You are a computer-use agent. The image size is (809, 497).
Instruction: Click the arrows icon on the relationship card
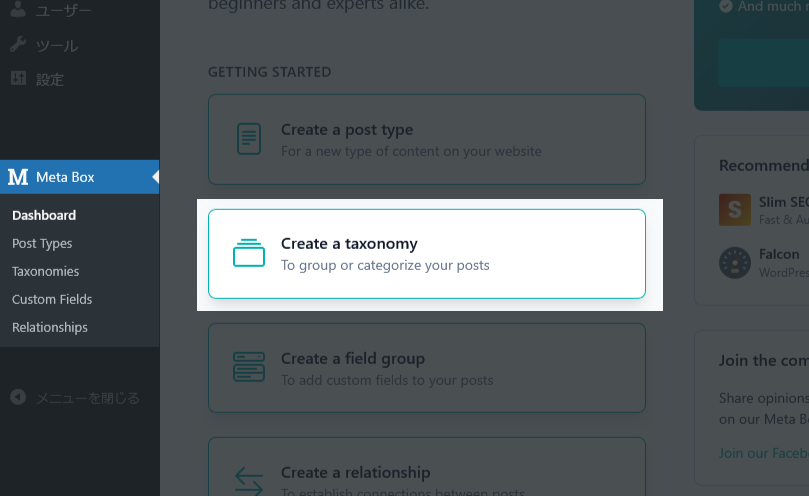tap(248, 479)
